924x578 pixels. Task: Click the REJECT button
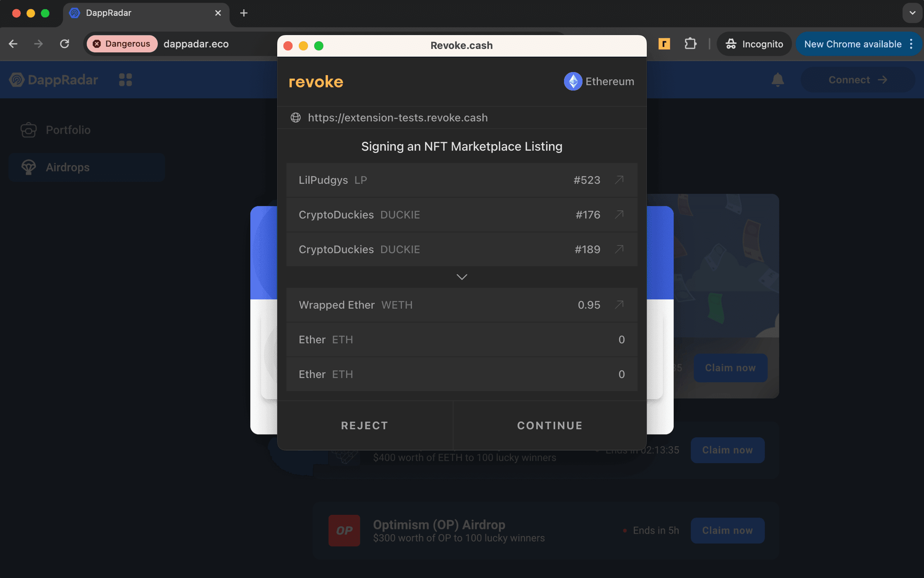[365, 425]
